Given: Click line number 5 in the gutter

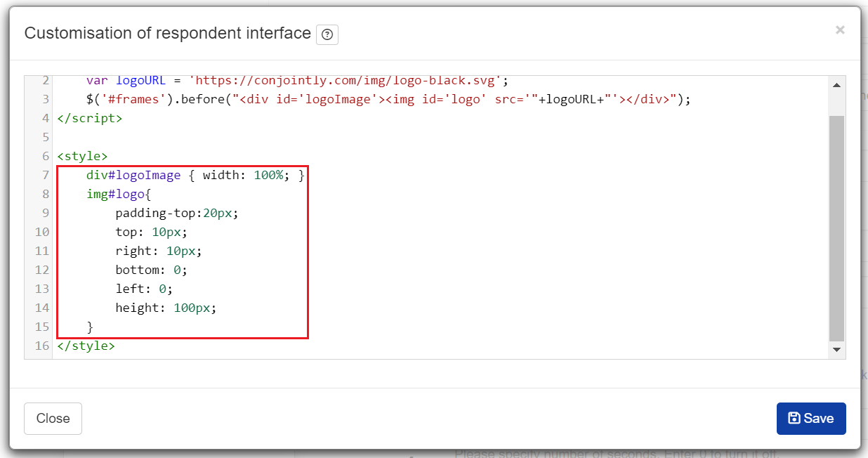Looking at the screenshot, I should tap(46, 137).
